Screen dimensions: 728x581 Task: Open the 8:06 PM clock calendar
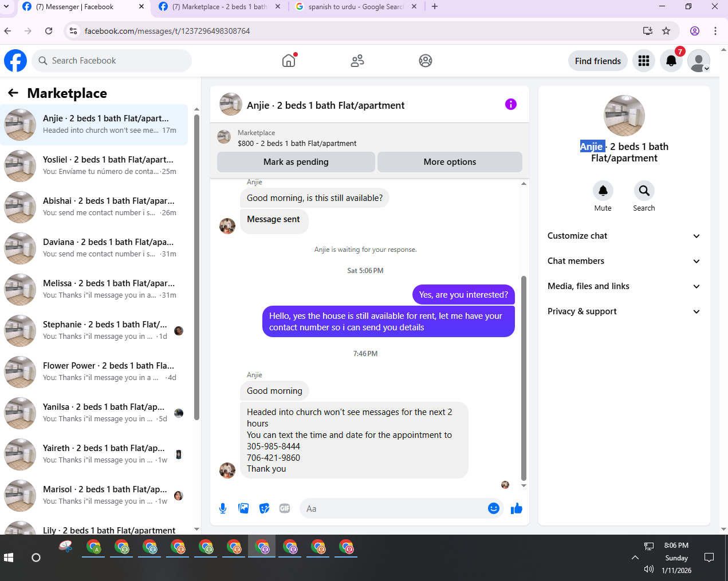(676, 558)
